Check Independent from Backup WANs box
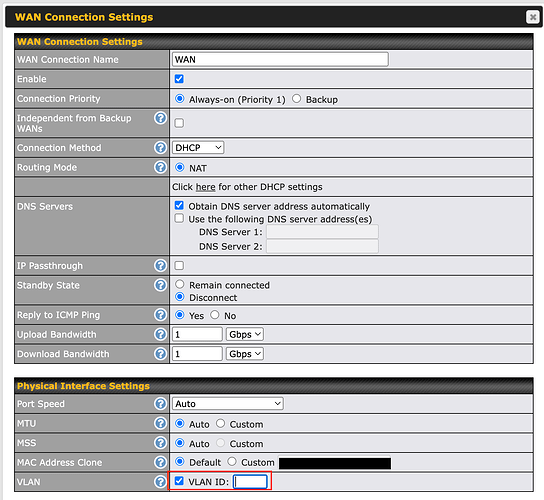Image resolution: width=544 pixels, height=500 pixels. point(179,123)
